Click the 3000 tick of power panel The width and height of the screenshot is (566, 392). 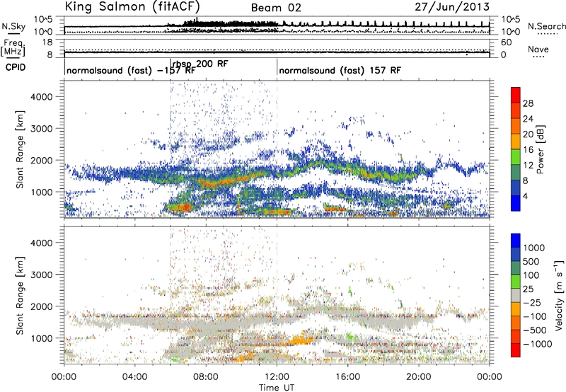(x=41, y=129)
